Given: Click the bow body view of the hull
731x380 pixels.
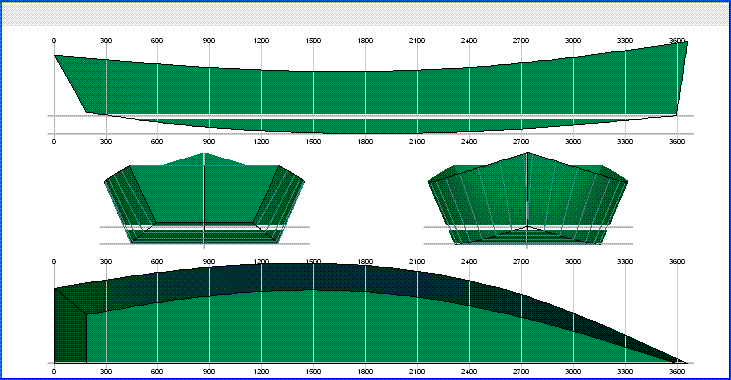Looking at the screenshot, I should tap(528, 198).
